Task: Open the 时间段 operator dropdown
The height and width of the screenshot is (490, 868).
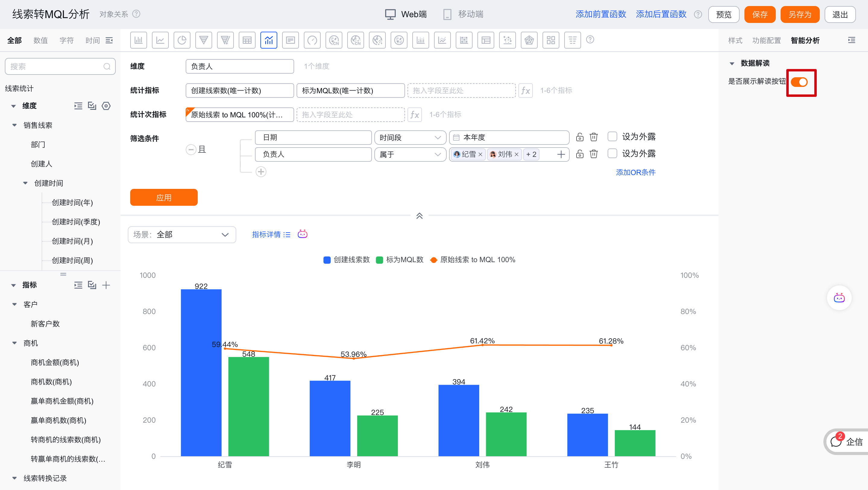Action: coord(410,138)
